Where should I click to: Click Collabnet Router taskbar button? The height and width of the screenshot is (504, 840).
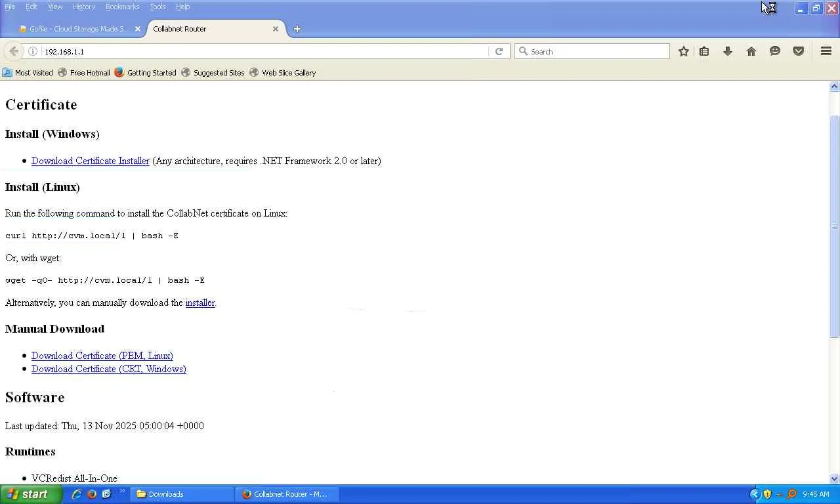click(287, 494)
